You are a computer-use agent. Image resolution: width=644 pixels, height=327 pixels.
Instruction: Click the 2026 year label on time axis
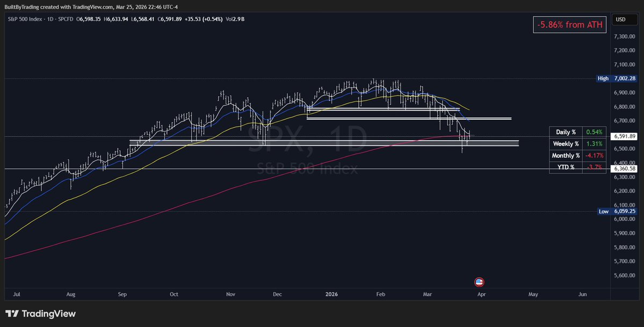tap(331, 295)
